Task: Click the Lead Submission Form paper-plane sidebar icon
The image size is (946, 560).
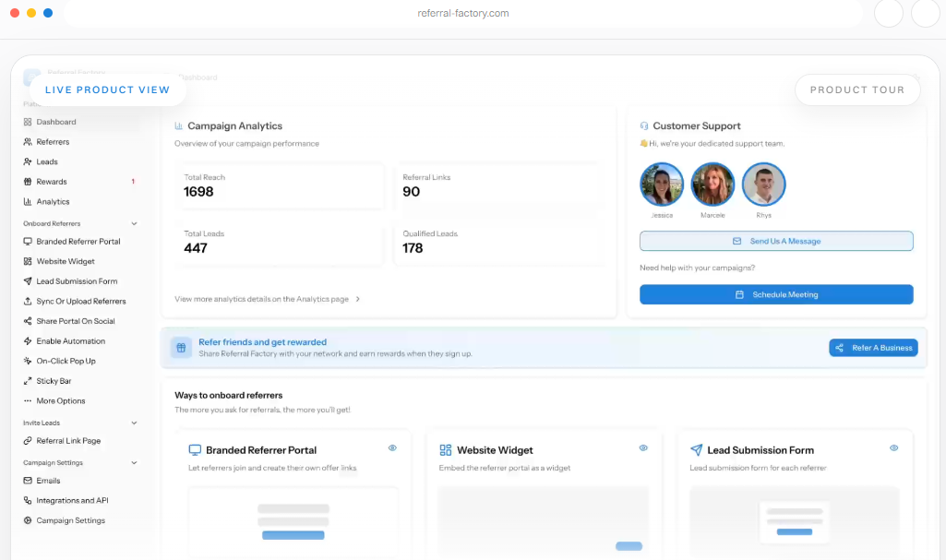Action: click(x=28, y=280)
